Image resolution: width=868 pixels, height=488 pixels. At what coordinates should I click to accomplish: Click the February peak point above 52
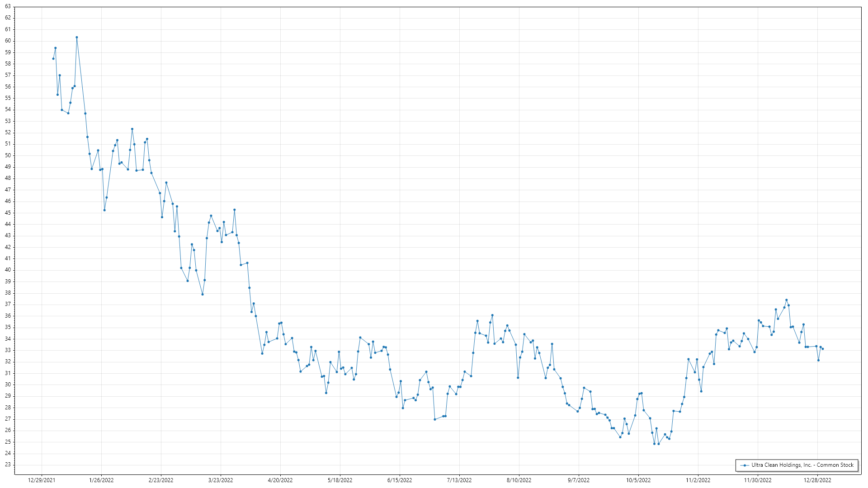point(132,129)
